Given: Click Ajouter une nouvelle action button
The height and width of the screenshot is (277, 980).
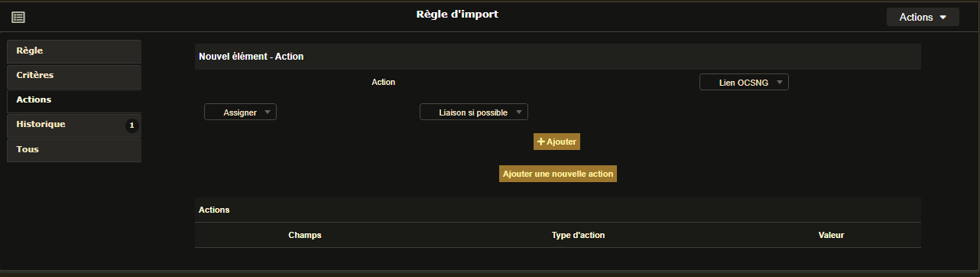Looking at the screenshot, I should pos(558,174).
